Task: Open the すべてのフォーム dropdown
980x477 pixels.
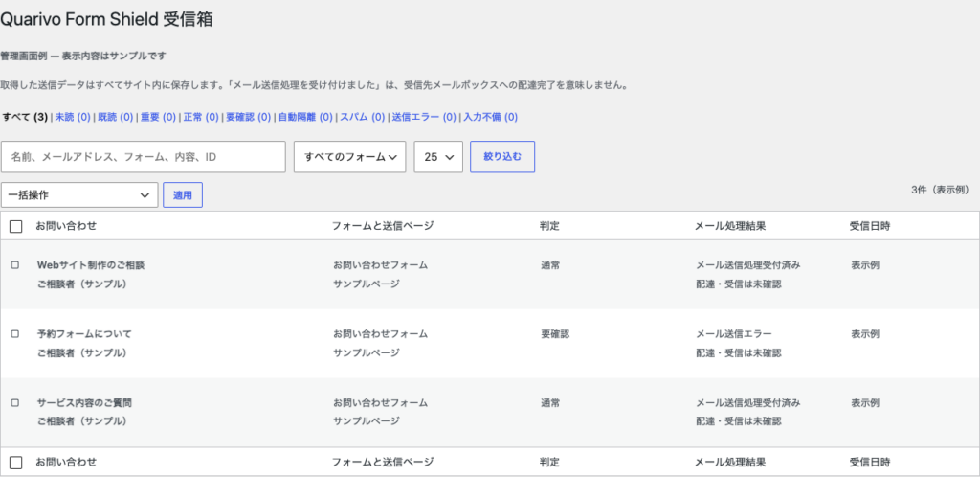Action: [350, 157]
